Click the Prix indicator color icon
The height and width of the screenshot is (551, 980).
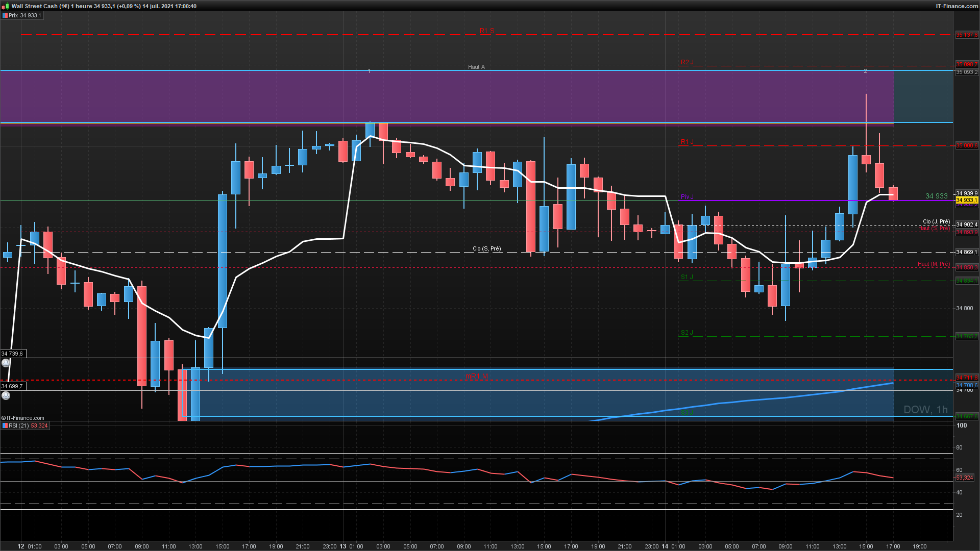(x=5, y=15)
